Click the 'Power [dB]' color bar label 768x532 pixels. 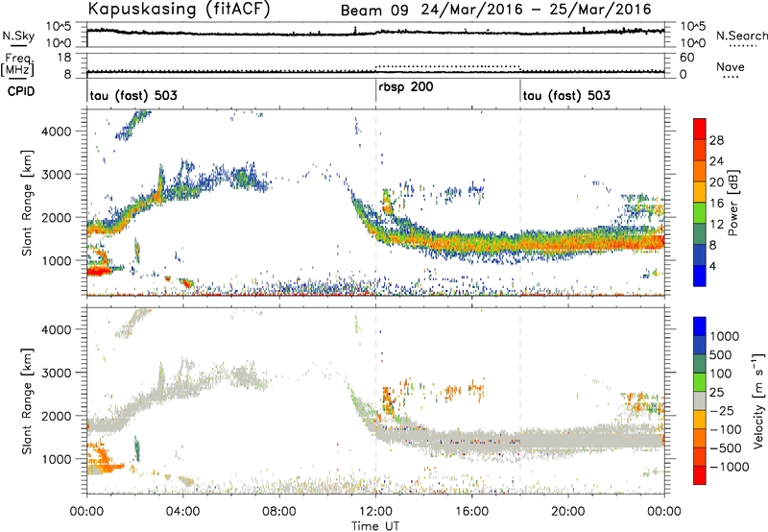coord(733,203)
